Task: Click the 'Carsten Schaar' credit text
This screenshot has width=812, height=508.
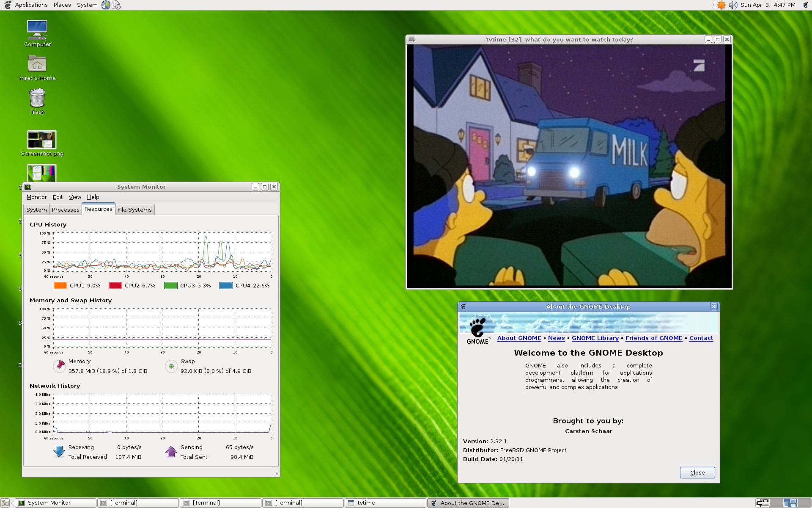Action: (x=588, y=431)
